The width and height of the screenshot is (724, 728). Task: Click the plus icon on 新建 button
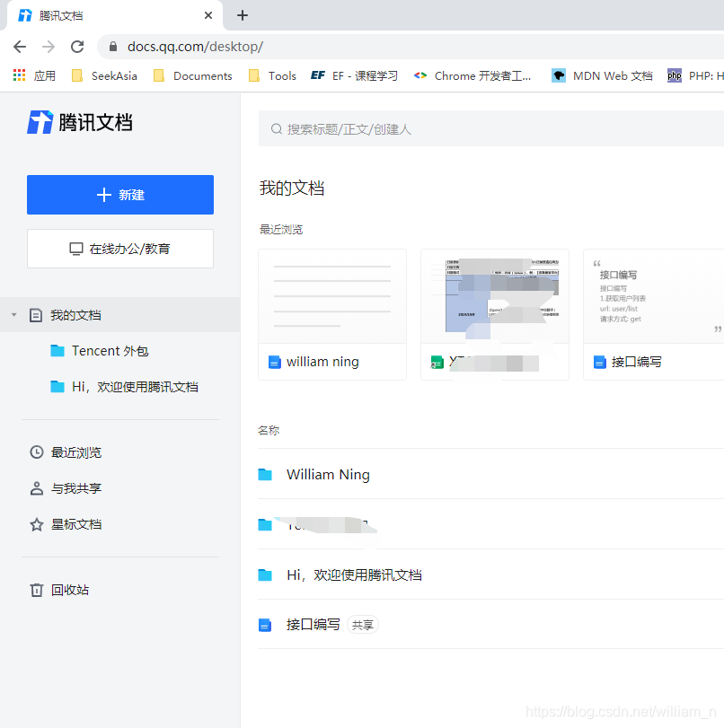(x=104, y=195)
